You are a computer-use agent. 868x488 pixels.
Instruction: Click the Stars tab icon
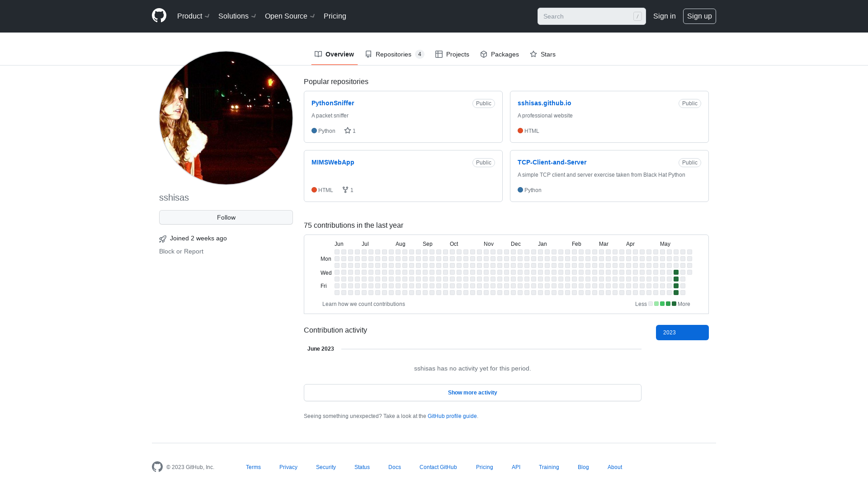point(533,54)
